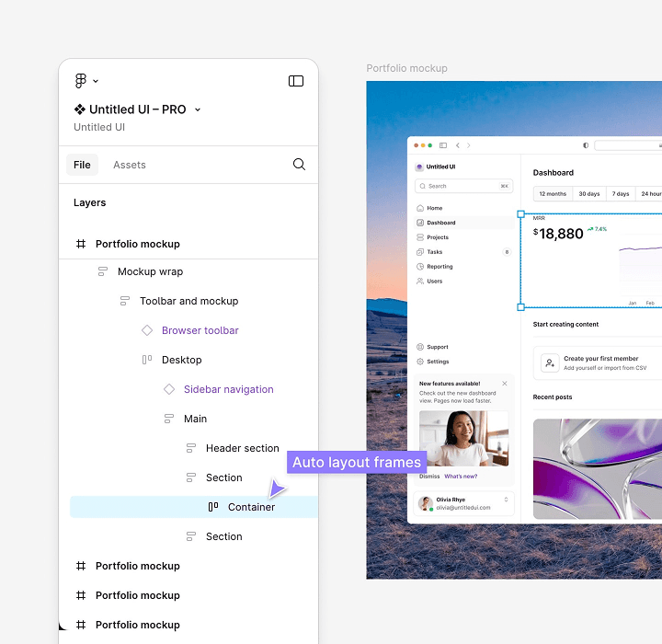Click the Search field in mockup sidebar
Image resolution: width=662 pixels, height=644 pixels.
tap(464, 186)
